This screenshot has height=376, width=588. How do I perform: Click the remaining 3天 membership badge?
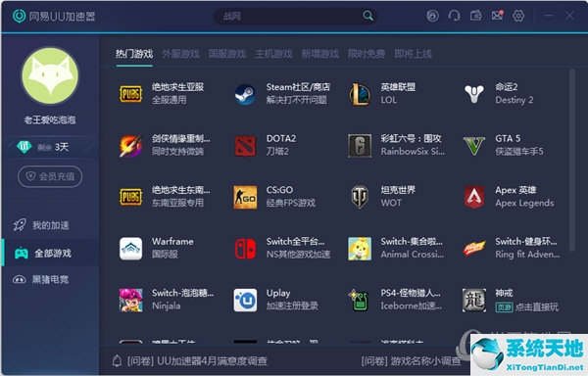pos(50,147)
